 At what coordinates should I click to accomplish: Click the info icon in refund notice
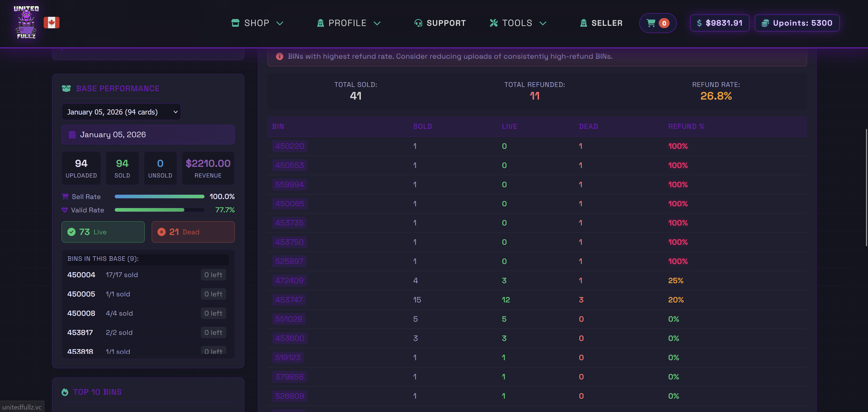279,56
